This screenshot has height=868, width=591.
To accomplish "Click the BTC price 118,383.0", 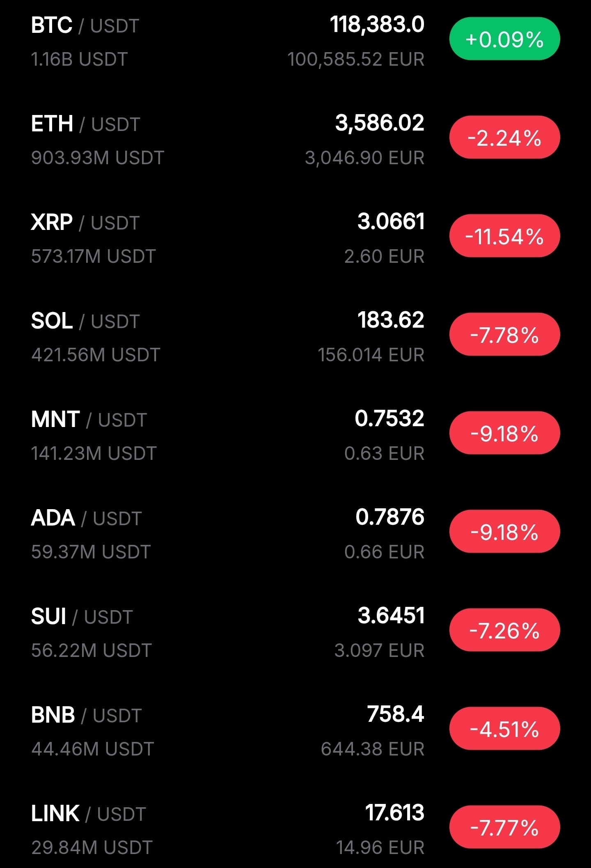I will [377, 25].
